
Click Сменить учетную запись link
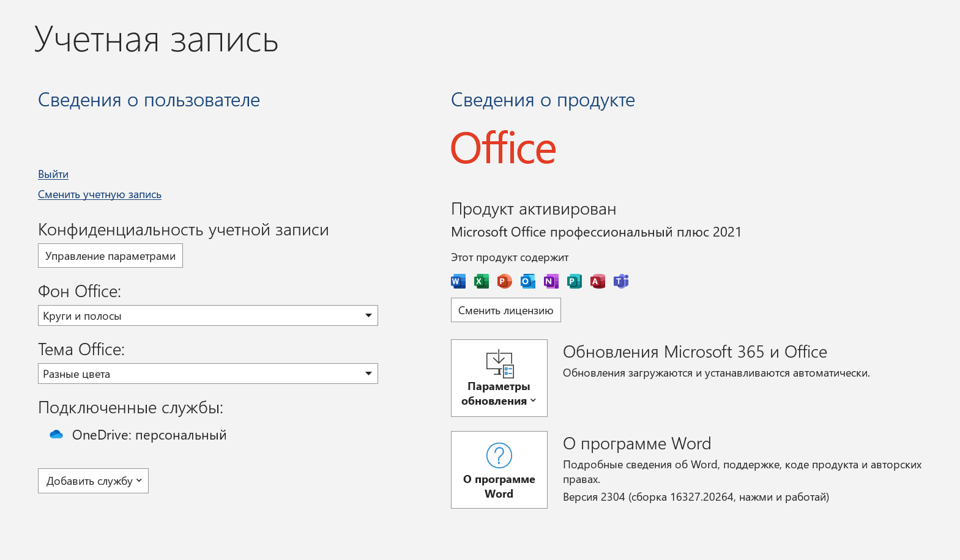[100, 194]
